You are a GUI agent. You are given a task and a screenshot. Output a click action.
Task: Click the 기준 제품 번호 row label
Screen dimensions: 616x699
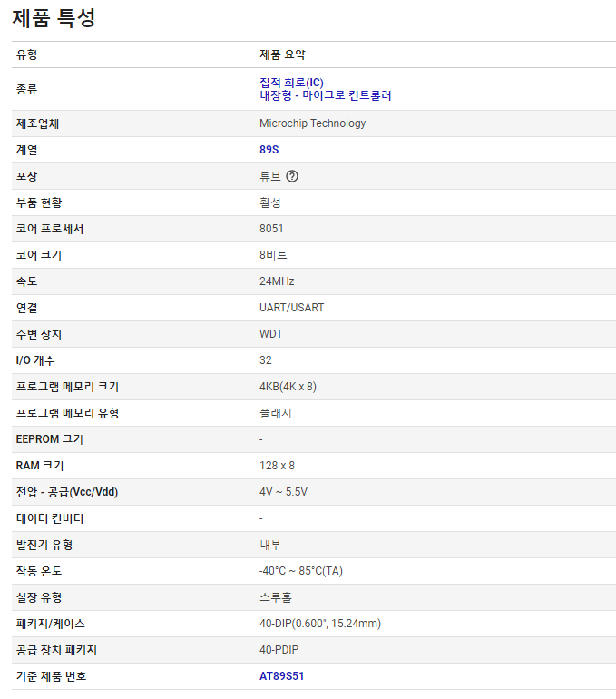tap(52, 675)
